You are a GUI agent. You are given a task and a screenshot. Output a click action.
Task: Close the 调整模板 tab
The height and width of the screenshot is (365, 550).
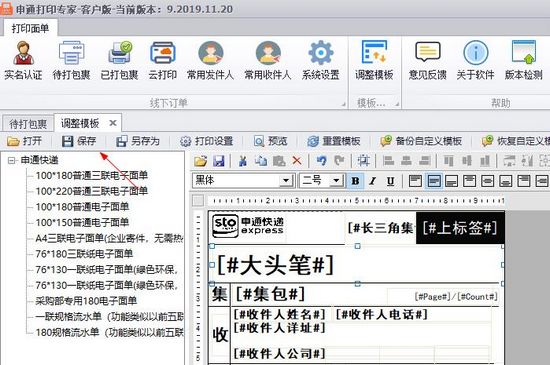click(113, 123)
